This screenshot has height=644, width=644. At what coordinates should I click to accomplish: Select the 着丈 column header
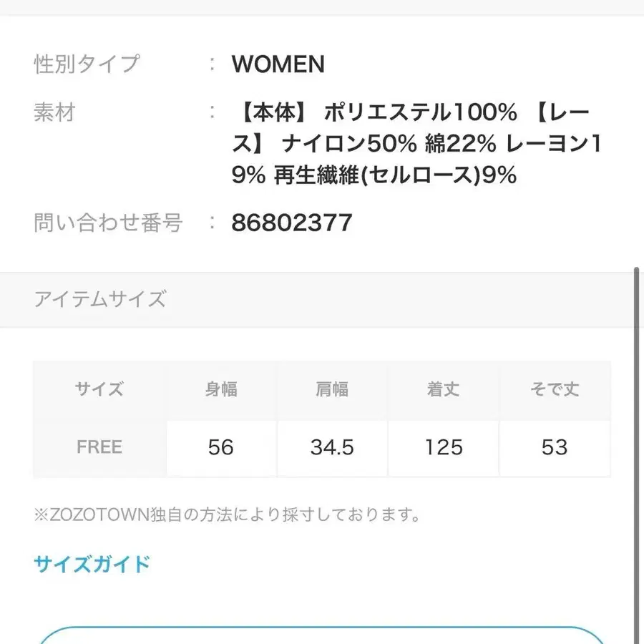(x=444, y=389)
